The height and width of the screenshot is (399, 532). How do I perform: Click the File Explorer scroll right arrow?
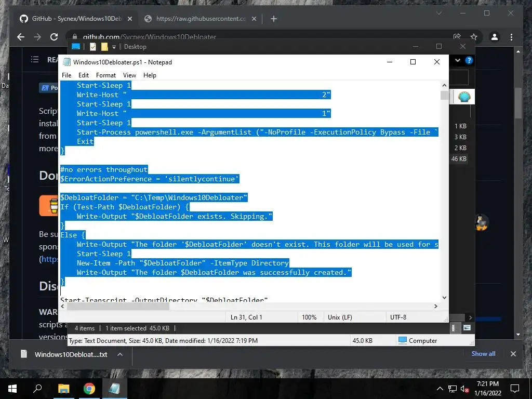470,317
